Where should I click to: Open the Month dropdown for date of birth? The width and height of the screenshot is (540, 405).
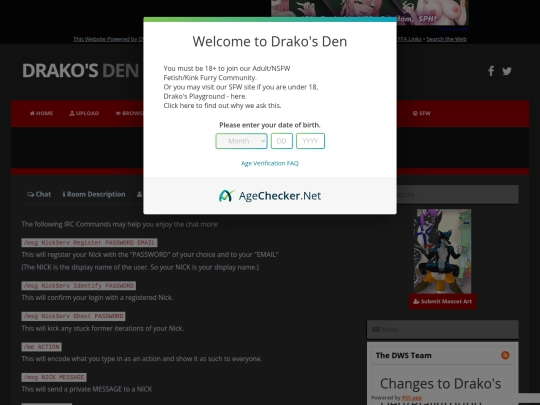point(241,141)
